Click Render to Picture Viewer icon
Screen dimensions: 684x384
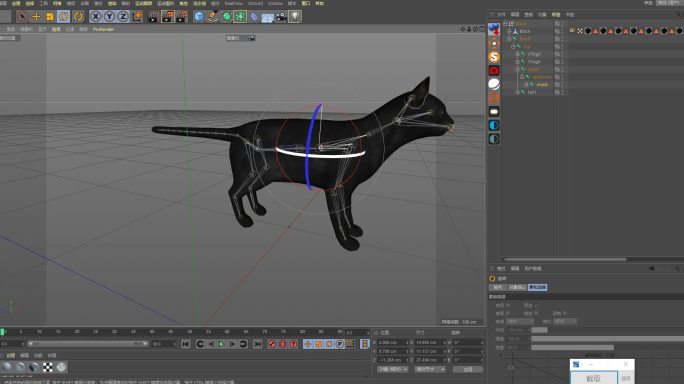168,17
